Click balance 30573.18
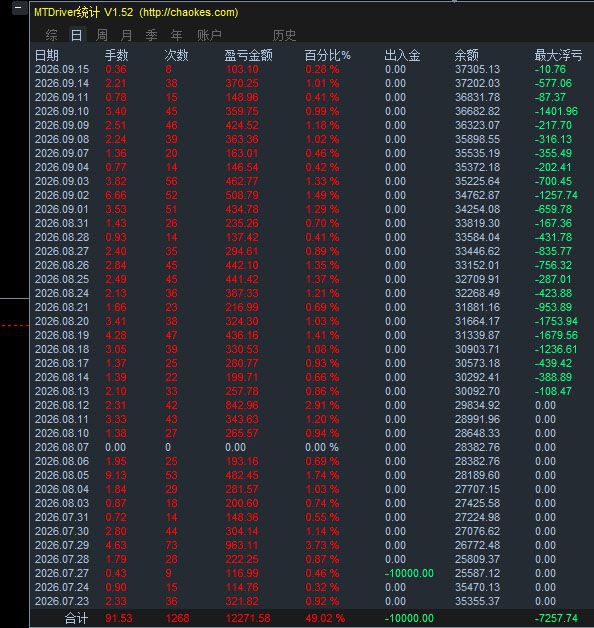The image size is (594, 628). coord(477,363)
